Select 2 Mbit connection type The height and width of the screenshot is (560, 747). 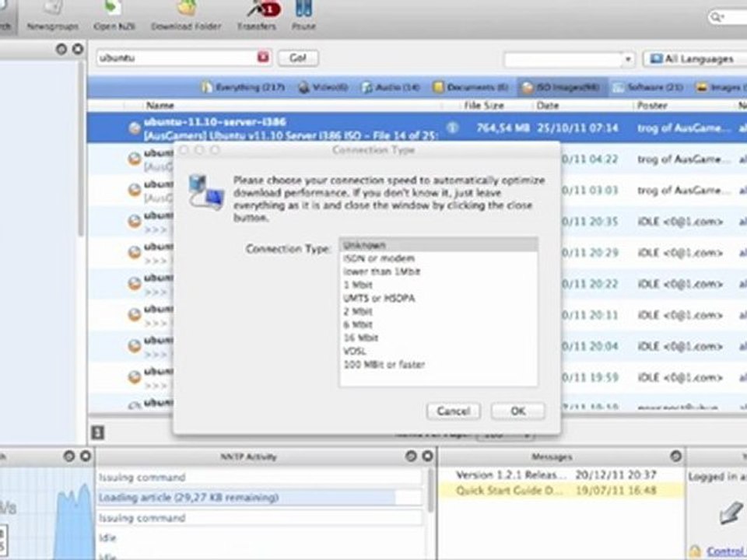438,311
